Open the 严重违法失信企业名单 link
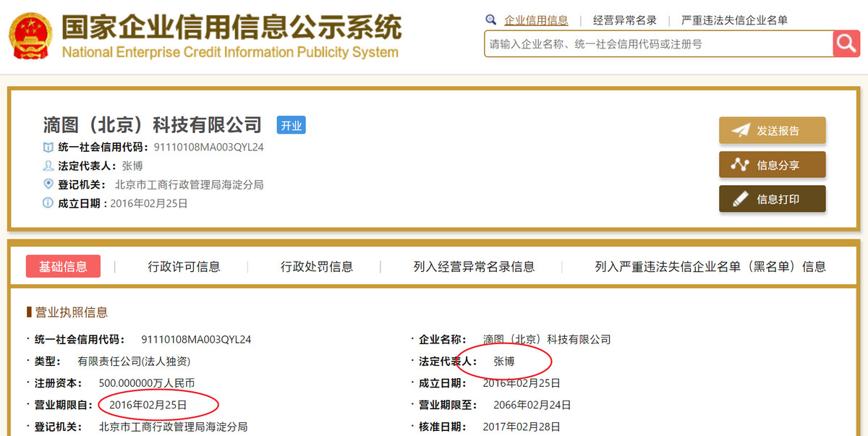868x436 pixels. (x=734, y=20)
